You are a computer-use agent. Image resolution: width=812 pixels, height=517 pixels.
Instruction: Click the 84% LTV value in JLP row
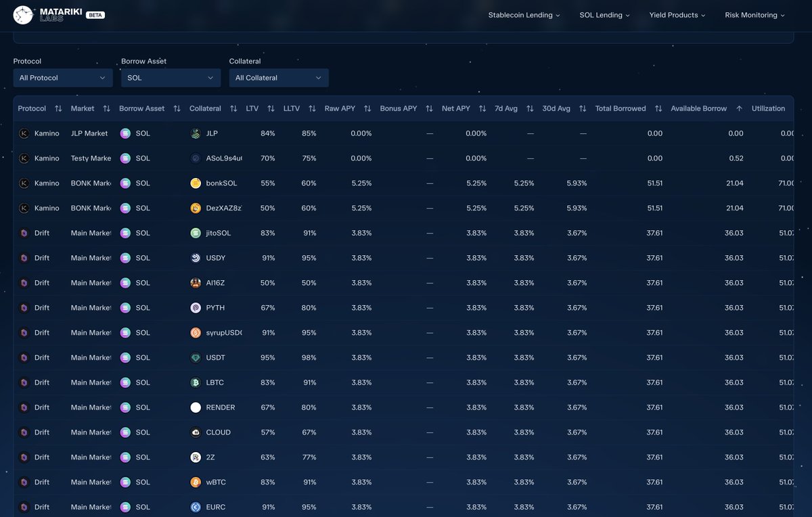pyautogui.click(x=267, y=133)
